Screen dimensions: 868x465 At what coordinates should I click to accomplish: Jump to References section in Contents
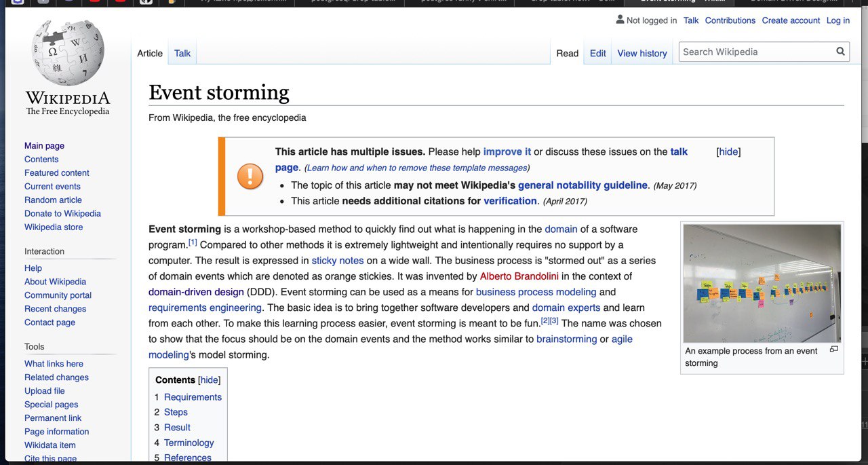coord(188,458)
